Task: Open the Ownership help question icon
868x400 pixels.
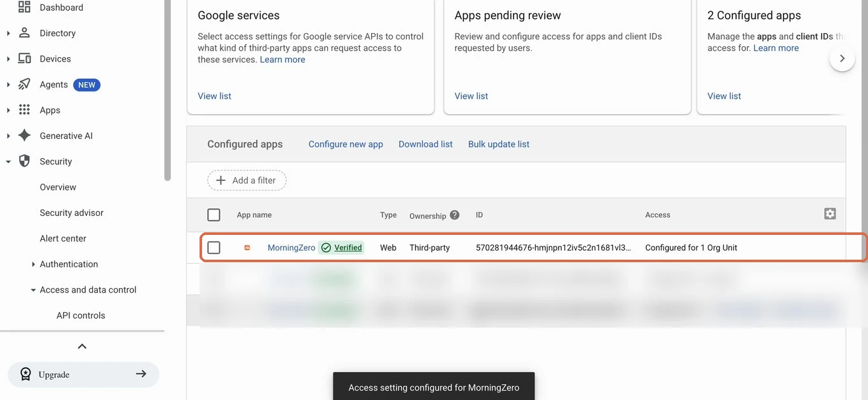Action: (454, 215)
